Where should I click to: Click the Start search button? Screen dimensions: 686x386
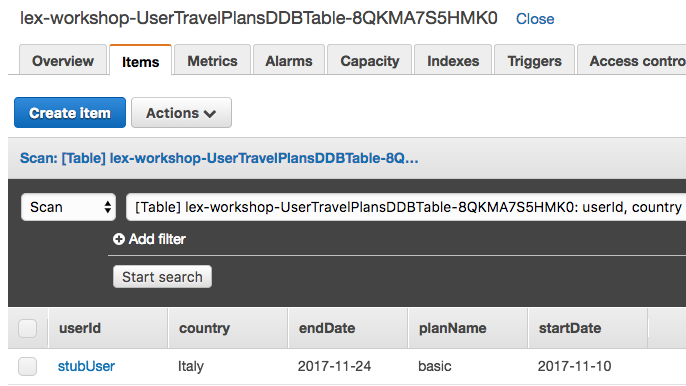(x=162, y=277)
